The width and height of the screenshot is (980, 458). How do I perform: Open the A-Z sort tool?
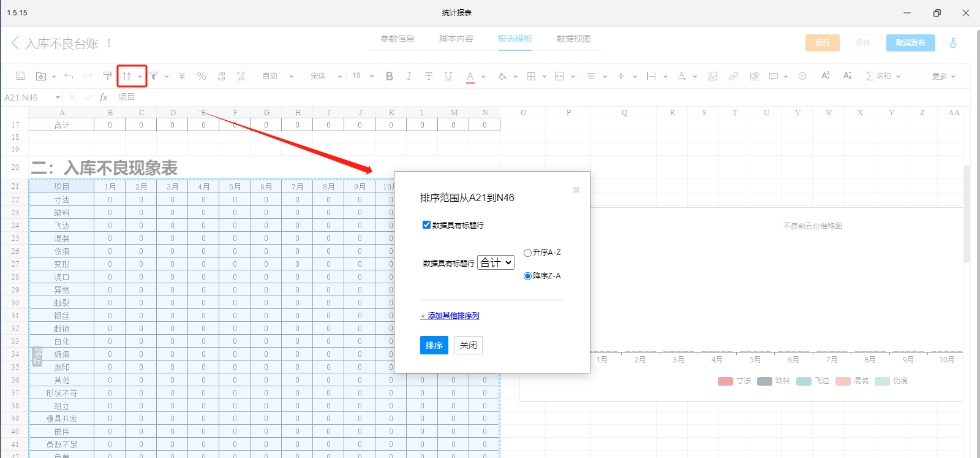pyautogui.click(x=127, y=76)
